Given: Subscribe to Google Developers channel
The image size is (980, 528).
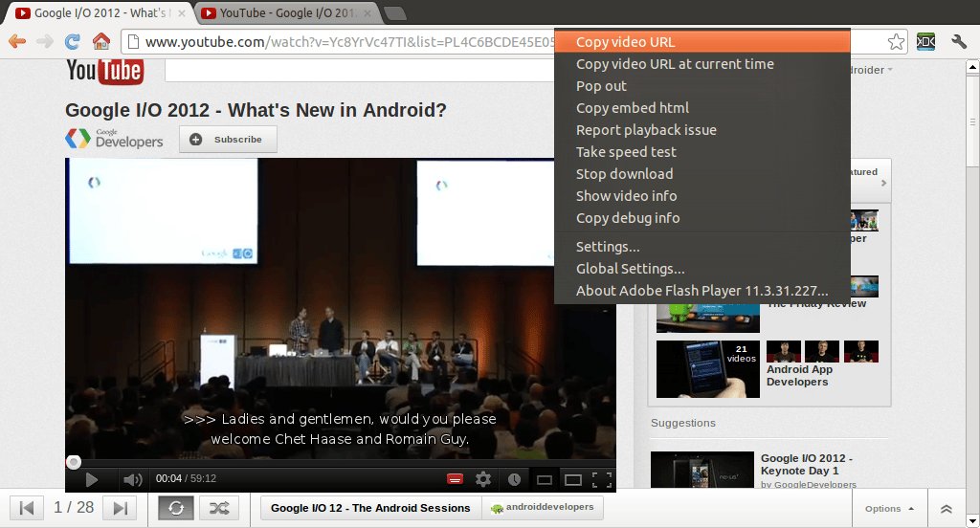Looking at the screenshot, I should pyautogui.click(x=228, y=139).
